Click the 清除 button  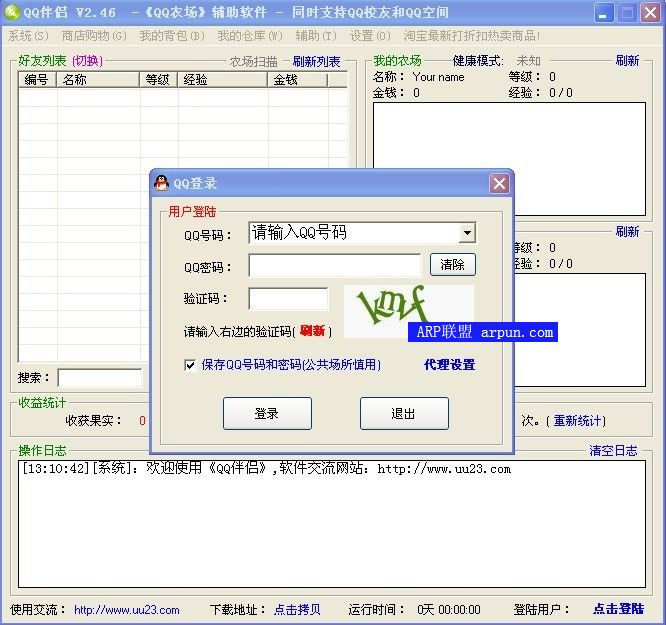tap(453, 265)
